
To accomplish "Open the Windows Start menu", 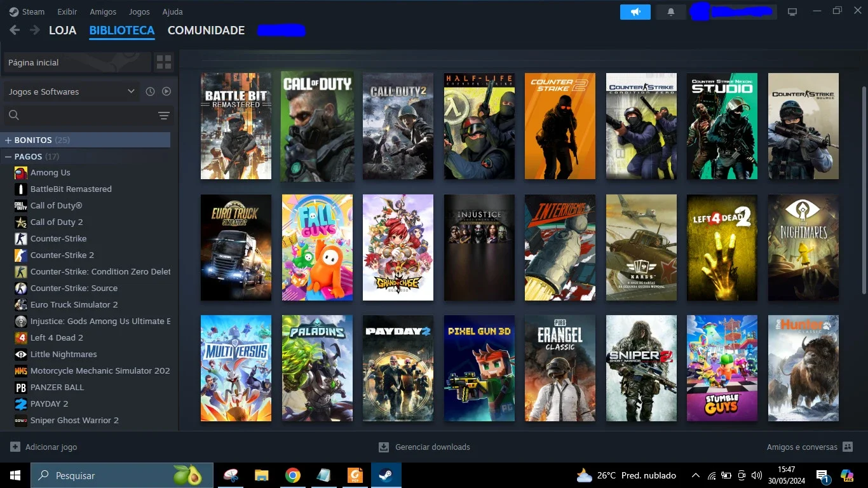I will pos(15,475).
